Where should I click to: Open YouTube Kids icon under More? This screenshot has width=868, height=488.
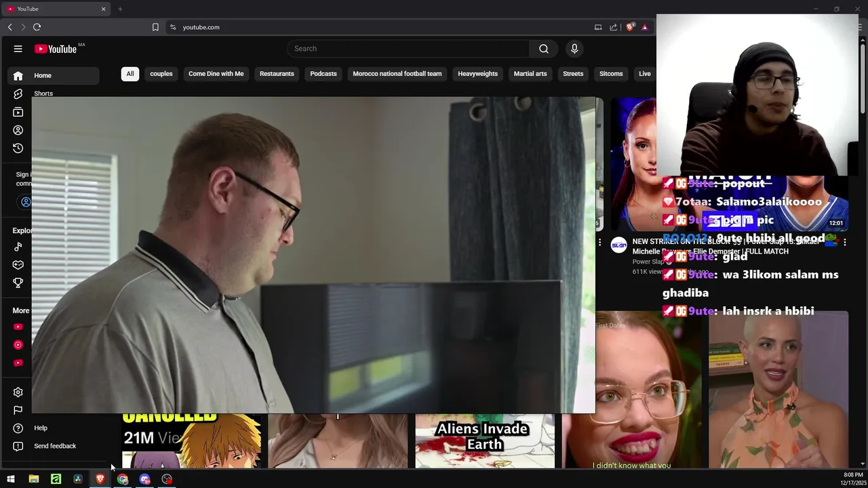click(18, 363)
